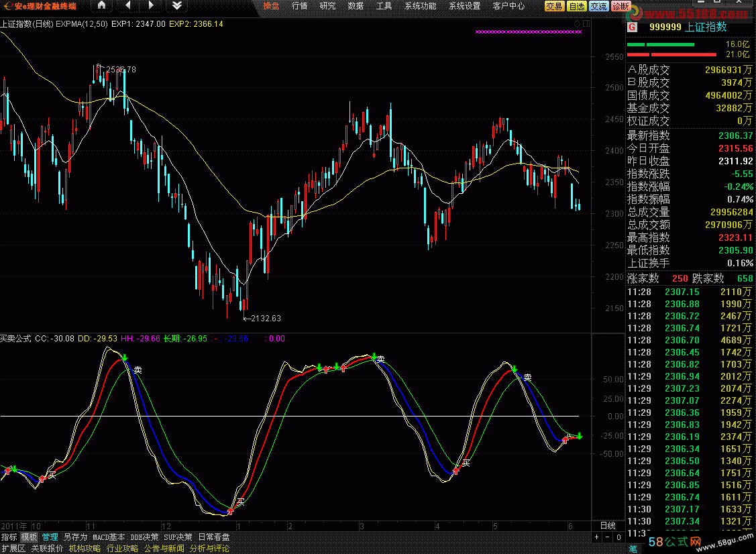The height and width of the screenshot is (554, 756).
Task: Open the 公告与新闻 link
Action: click(164, 549)
